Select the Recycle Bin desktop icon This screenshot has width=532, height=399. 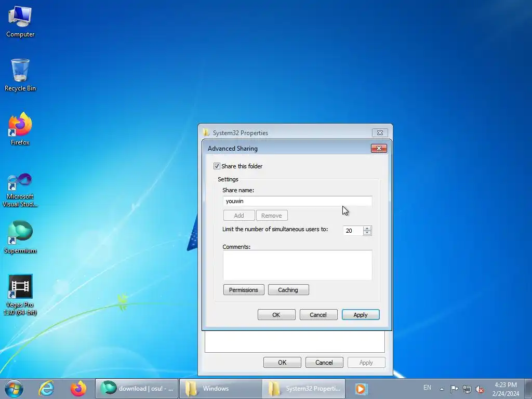coord(20,75)
